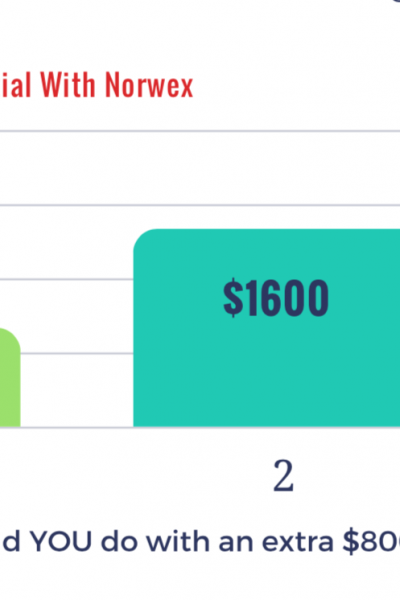Click the rounded top corner of green bar
This screenshot has width=400, height=600.
coord(12,337)
